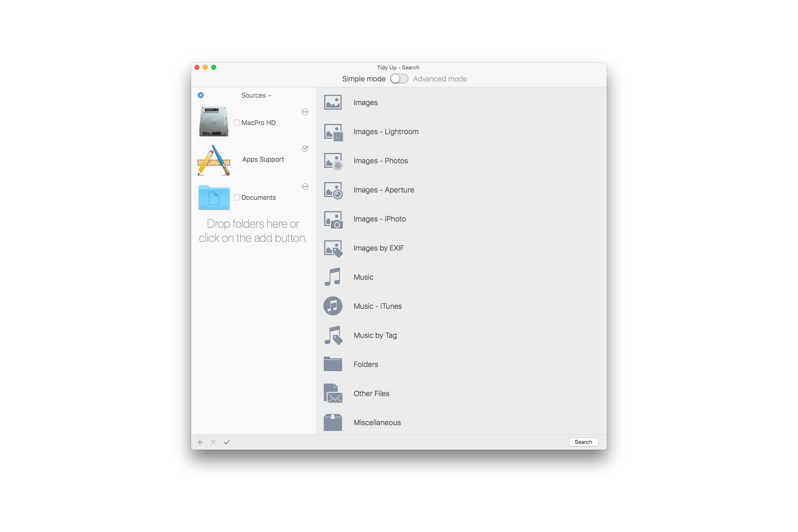Viewport: 798px width, 532px height.
Task: Remove source with the X button
Action: [x=213, y=442]
